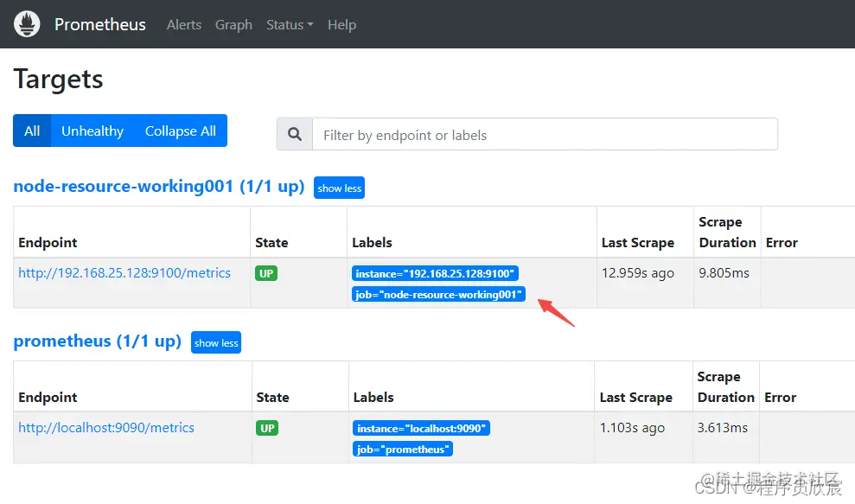Click Labels column header in node-resource-working001 table

[372, 243]
